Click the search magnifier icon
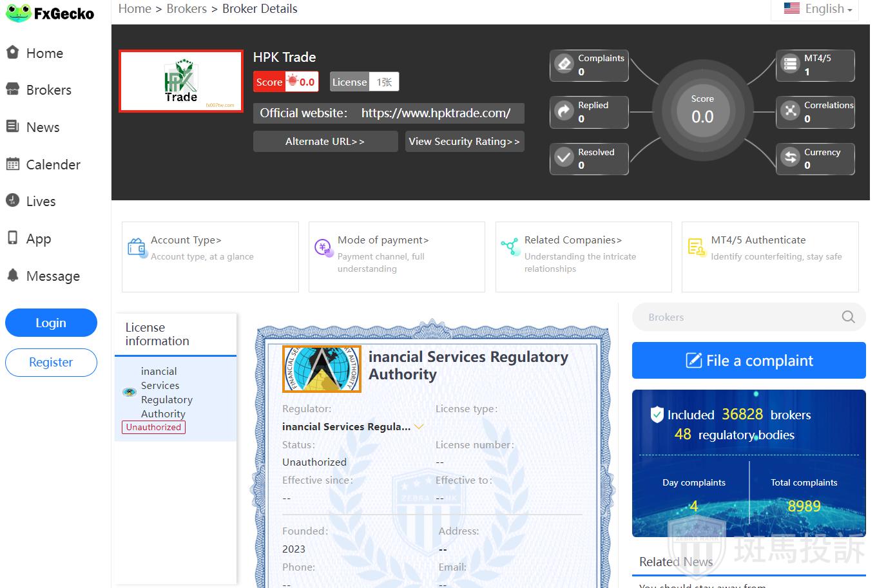Screen dimensions: 877x588 848,317
